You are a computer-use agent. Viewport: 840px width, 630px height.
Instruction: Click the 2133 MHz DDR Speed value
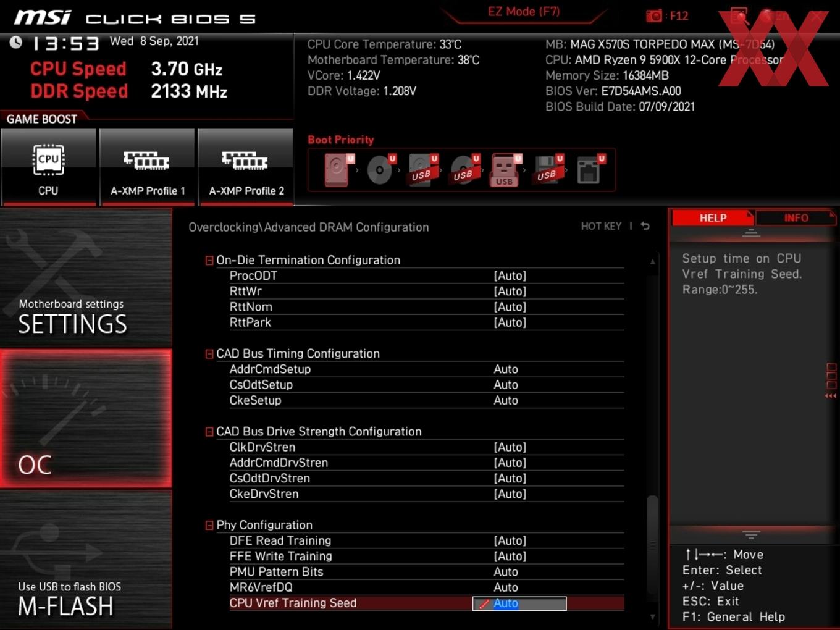point(189,91)
